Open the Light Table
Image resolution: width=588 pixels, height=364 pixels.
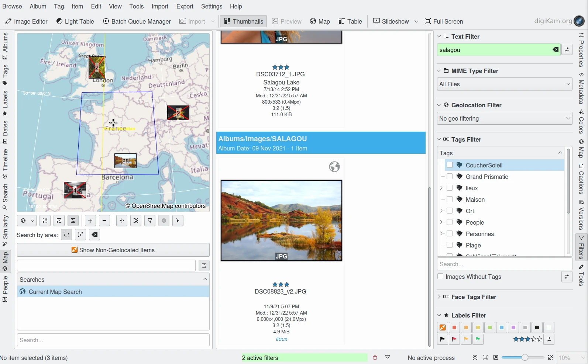pos(75,21)
